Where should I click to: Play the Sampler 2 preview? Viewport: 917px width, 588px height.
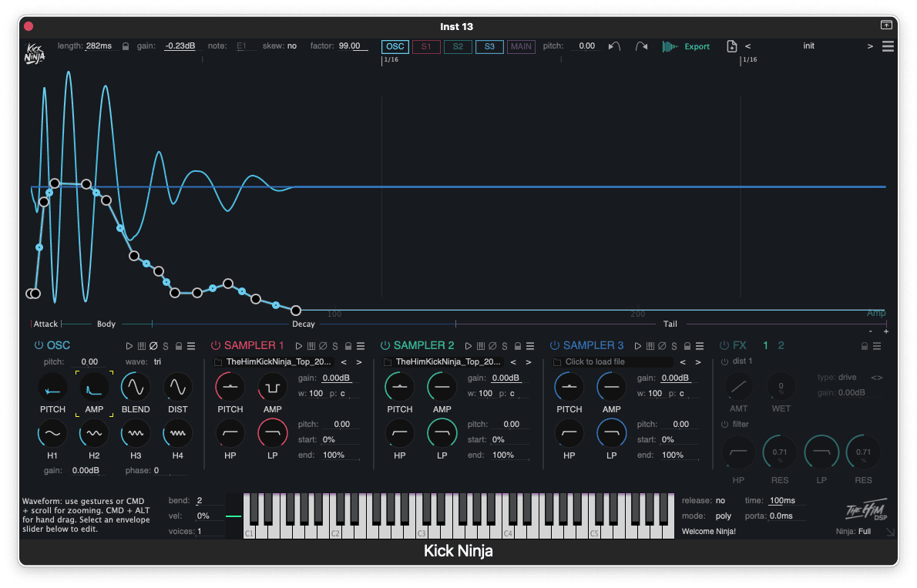469,346
